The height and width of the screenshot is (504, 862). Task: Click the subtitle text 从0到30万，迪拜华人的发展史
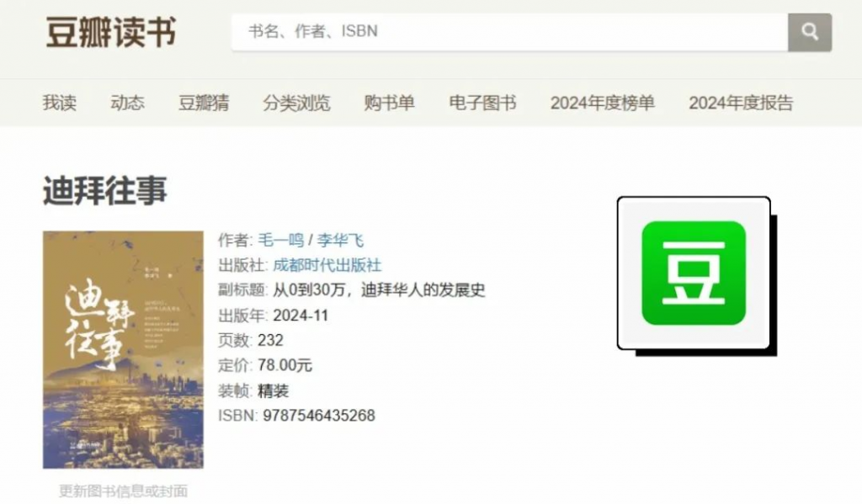tap(379, 290)
